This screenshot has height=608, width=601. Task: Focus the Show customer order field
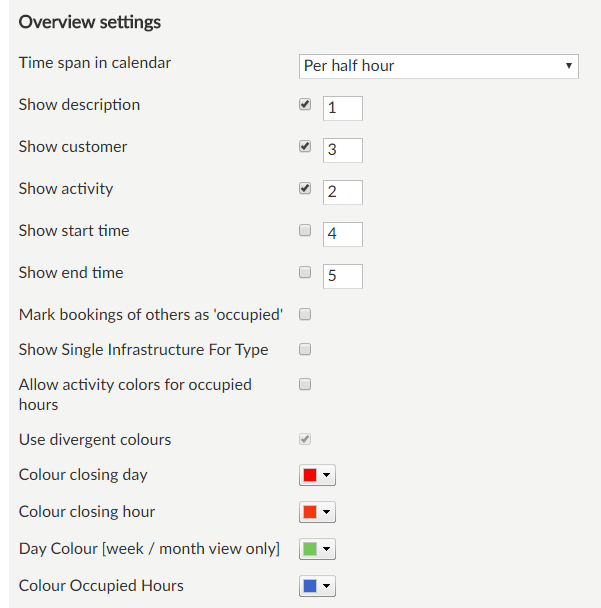[x=342, y=150]
